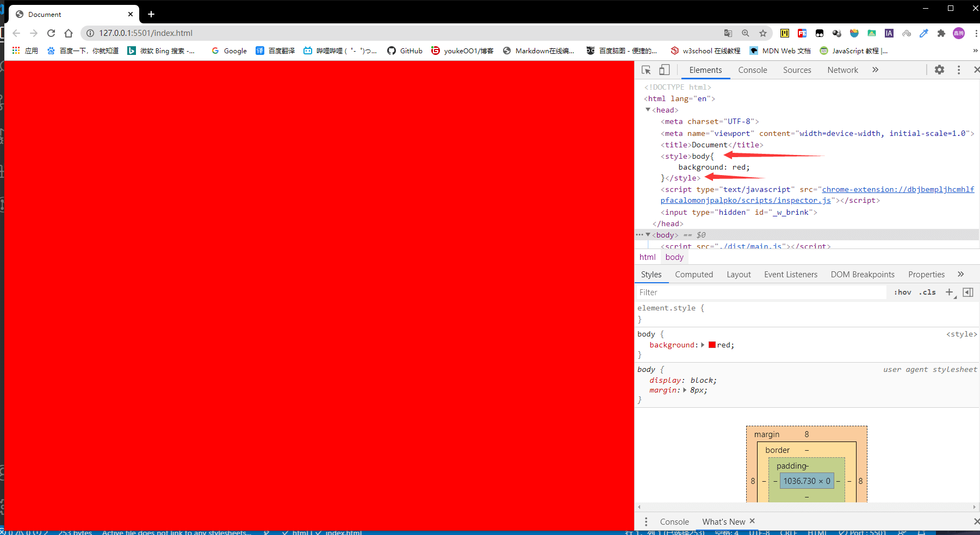Viewport: 980px width, 535px height.
Task: Expand the margin shorthand property
Action: pyautogui.click(x=685, y=390)
